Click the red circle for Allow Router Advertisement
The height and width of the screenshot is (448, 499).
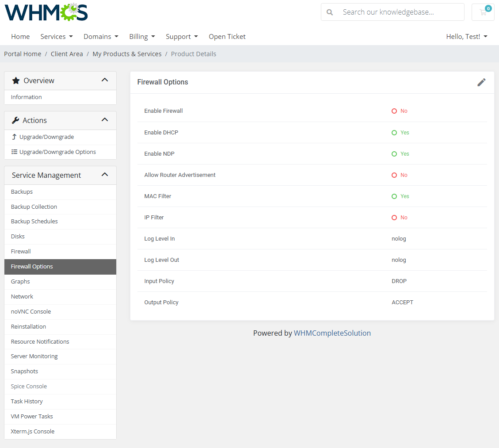tap(394, 175)
